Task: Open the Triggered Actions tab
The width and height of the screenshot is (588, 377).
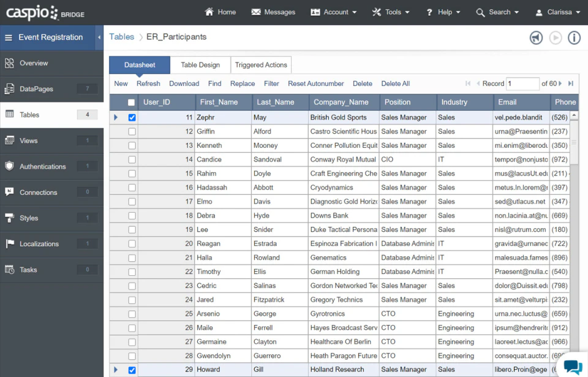Action: 261,64
